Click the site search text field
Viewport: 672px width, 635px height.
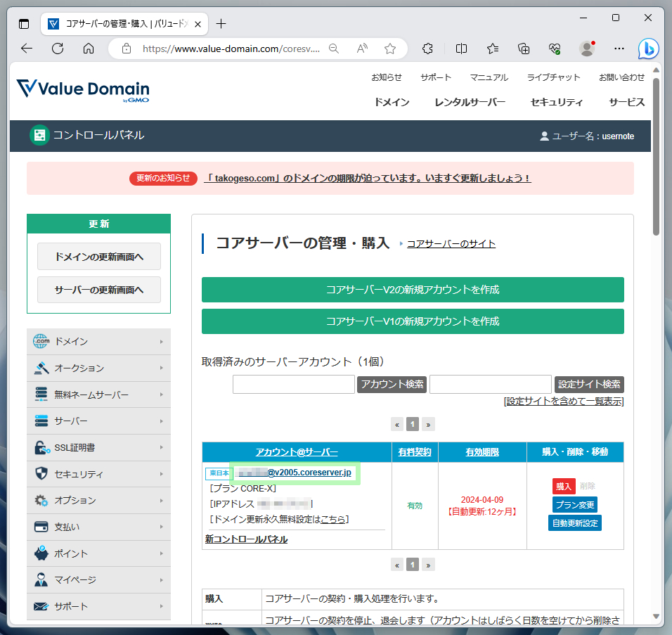coord(490,384)
